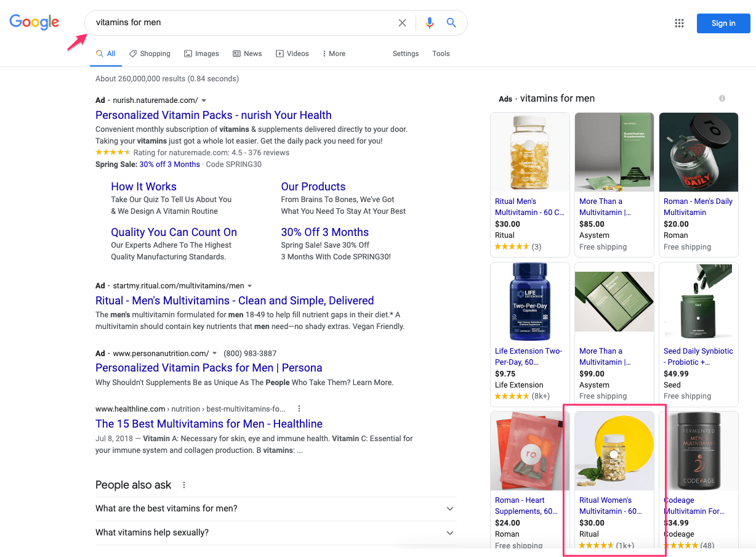Screen dimensions: 756x557
Task: Open 'Personalized Vitamin Packs for Men | Persona' ad
Action: (209, 368)
